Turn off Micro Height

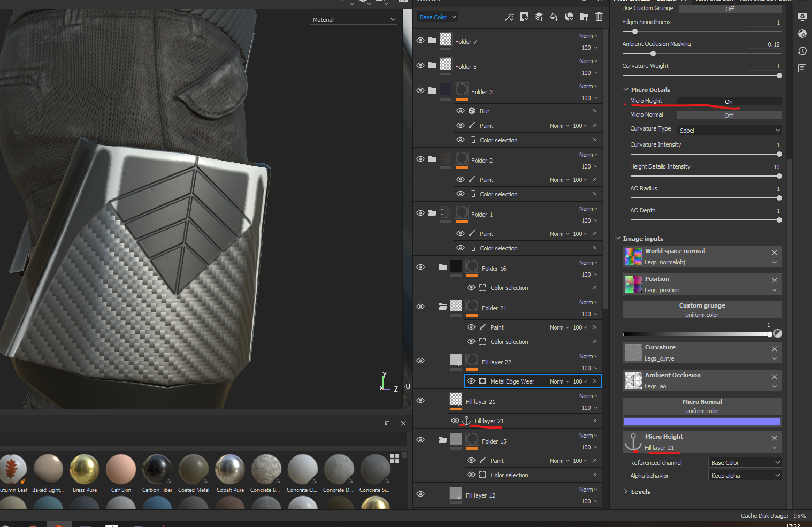point(729,101)
